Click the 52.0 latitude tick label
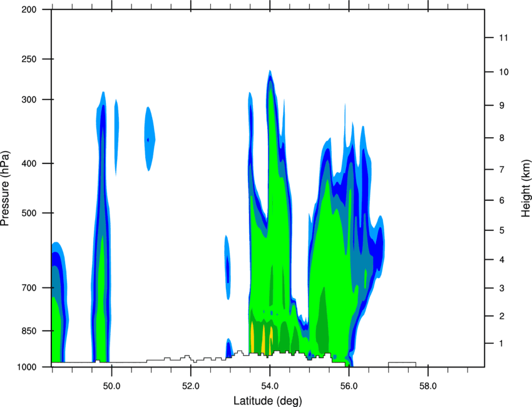The width and height of the screenshot is (532, 407). 191,386
